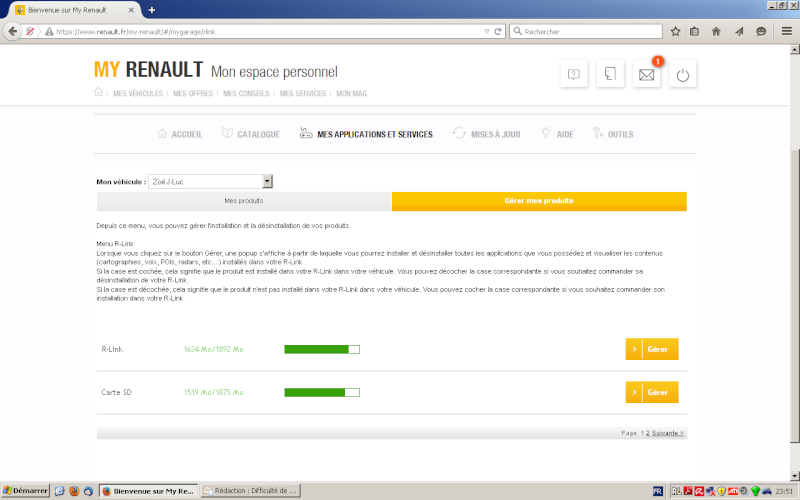This screenshot has width=800, height=500.
Task: Click the page scrollbar down arrow
Action: coord(794,476)
